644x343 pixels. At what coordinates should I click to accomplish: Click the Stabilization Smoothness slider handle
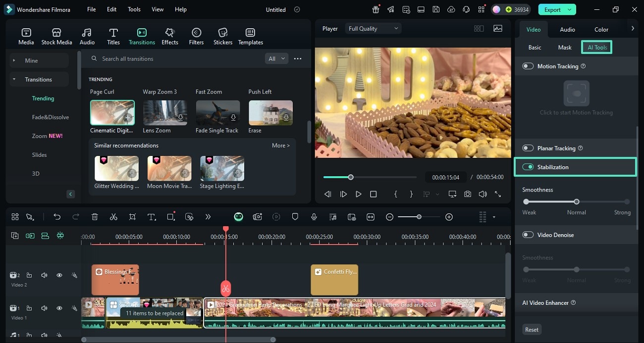click(x=577, y=201)
